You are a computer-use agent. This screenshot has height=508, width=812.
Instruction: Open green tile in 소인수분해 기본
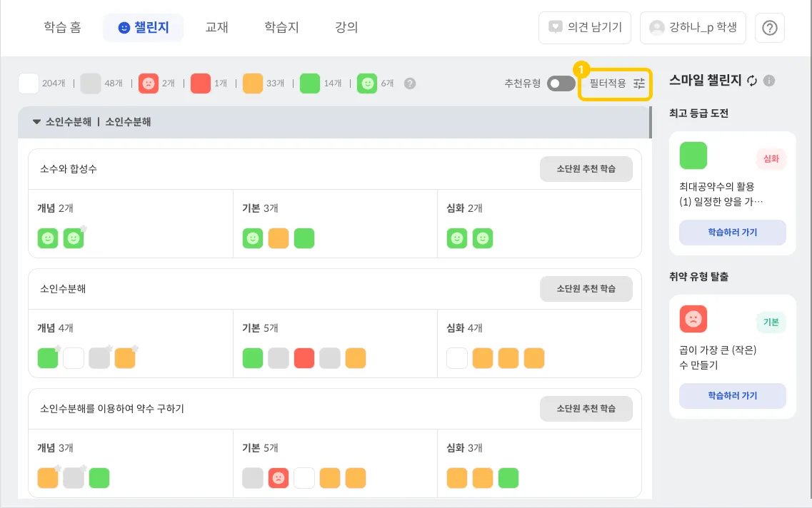coord(253,358)
